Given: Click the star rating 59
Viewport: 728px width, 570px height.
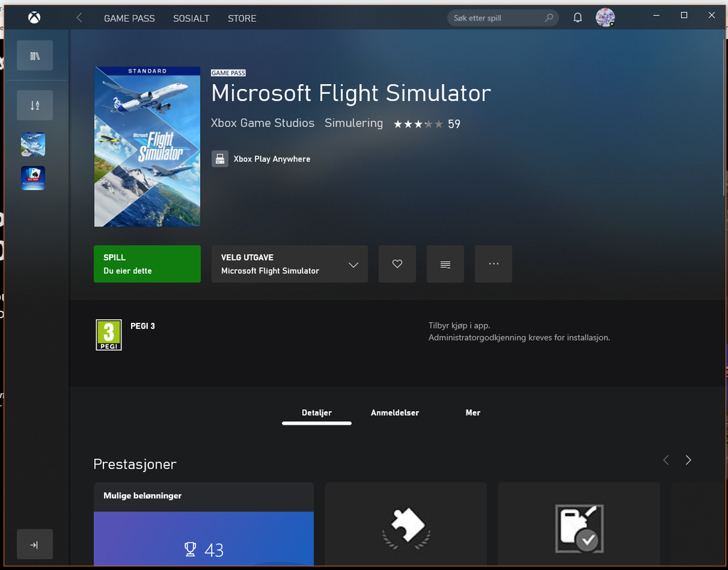Looking at the screenshot, I should coord(427,124).
